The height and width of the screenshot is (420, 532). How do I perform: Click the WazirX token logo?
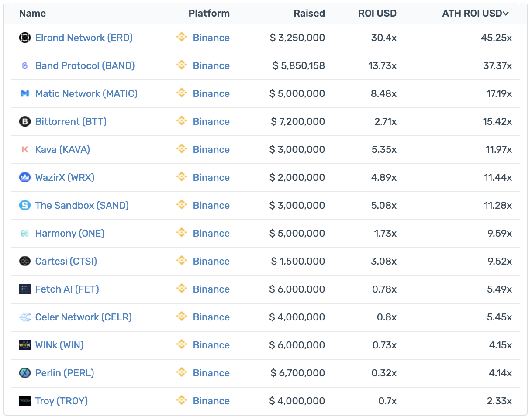(25, 177)
